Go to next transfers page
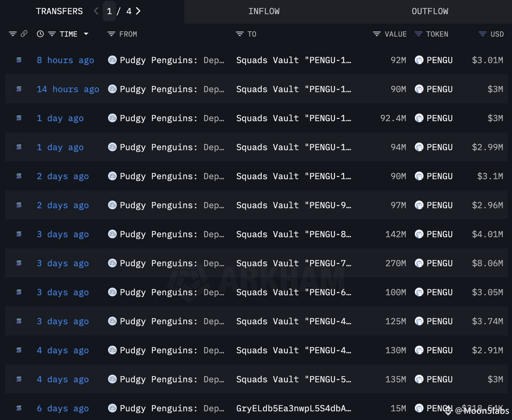Image resolution: width=512 pixels, height=420 pixels. pyautogui.click(x=138, y=11)
